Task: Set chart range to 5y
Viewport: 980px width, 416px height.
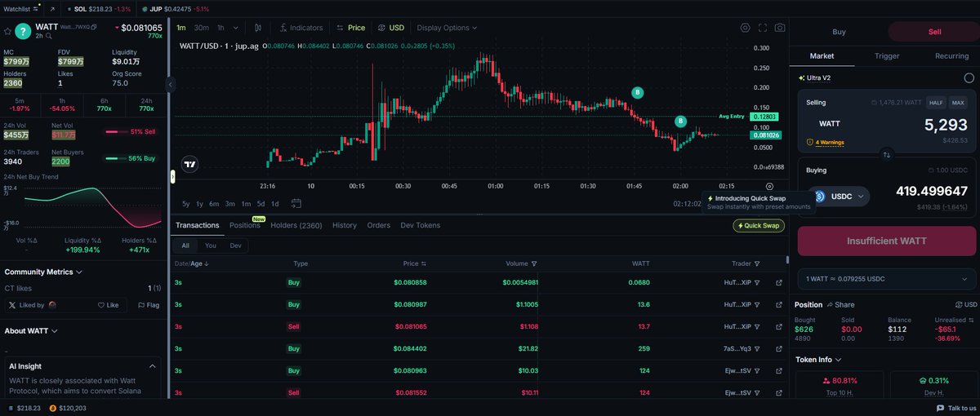Action: click(185, 203)
